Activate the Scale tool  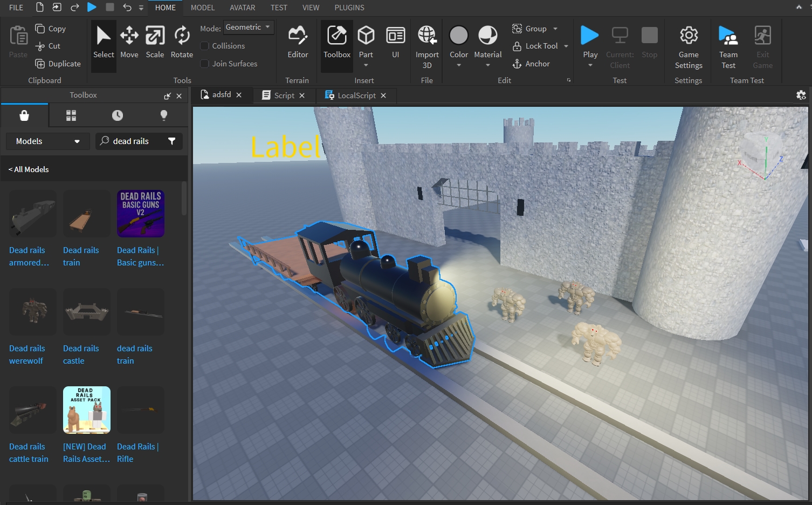pyautogui.click(x=155, y=43)
